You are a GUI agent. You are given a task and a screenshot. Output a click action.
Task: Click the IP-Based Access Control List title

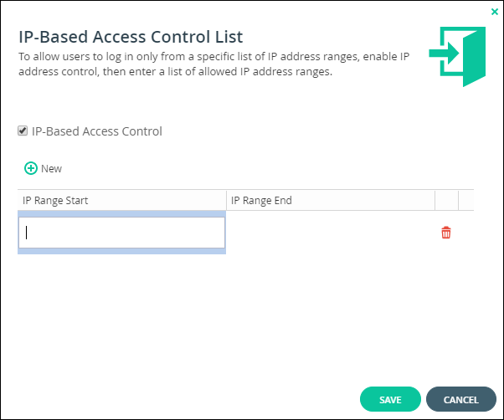tap(131, 37)
